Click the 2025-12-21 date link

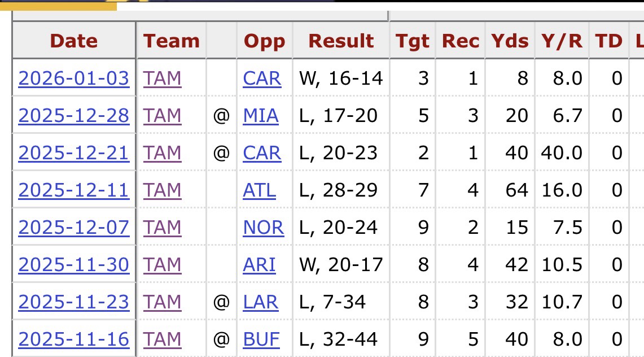point(73,153)
